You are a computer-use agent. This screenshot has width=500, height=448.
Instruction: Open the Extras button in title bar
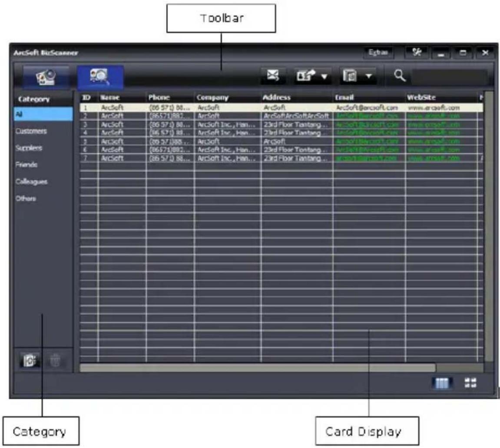point(378,52)
